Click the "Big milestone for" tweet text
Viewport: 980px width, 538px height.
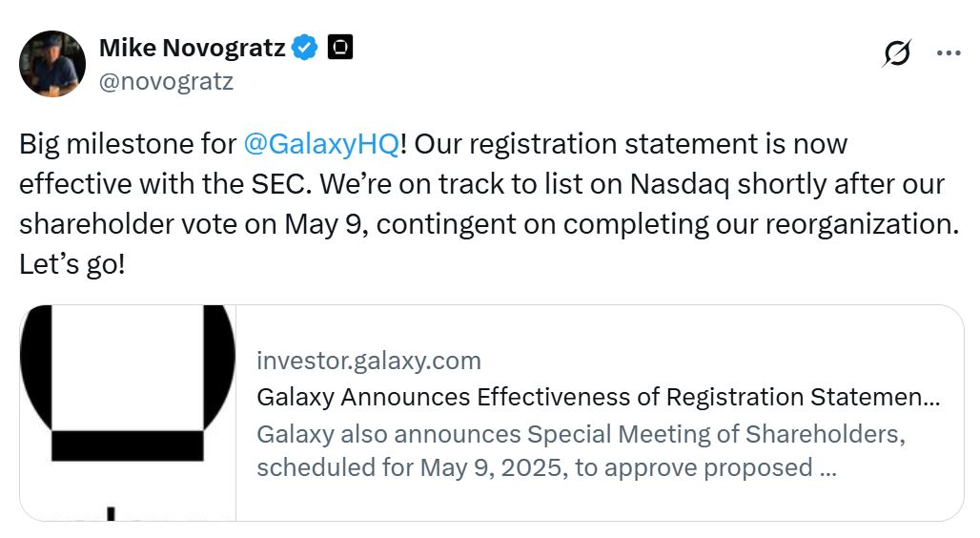pyautogui.click(x=128, y=144)
